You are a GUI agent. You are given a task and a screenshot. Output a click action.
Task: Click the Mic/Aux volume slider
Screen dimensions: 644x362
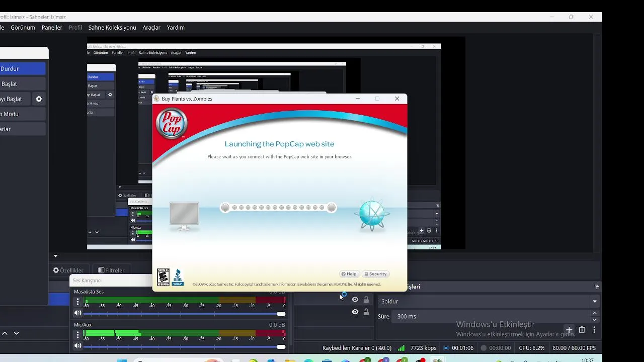[185, 346]
